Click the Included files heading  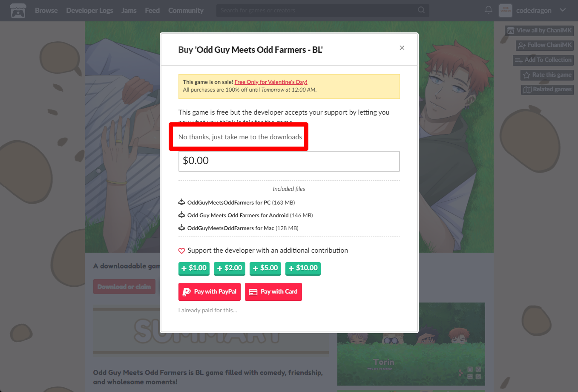point(289,189)
